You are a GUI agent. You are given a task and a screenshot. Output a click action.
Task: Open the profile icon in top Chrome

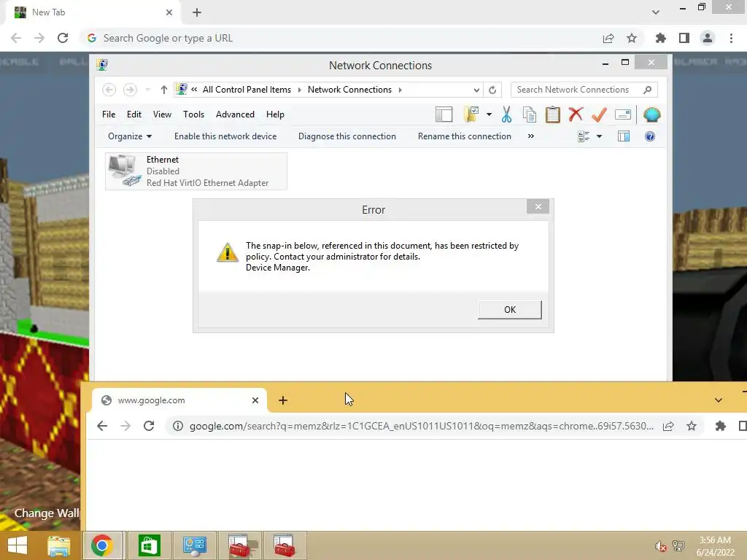click(x=708, y=38)
